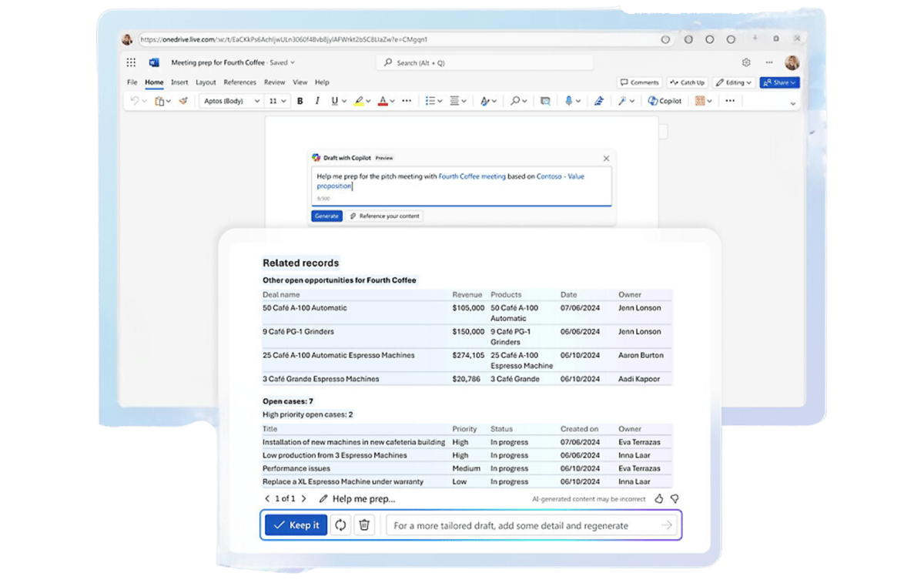Give thumbs up feedback

[x=659, y=499]
